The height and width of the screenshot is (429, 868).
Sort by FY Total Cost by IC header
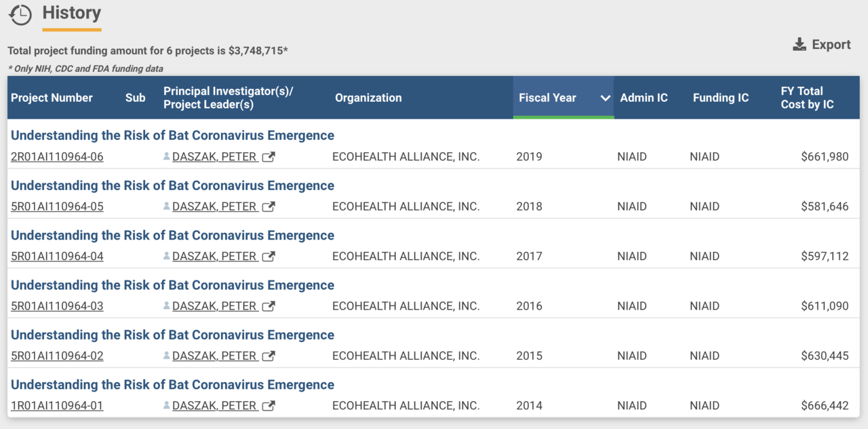[807, 98]
